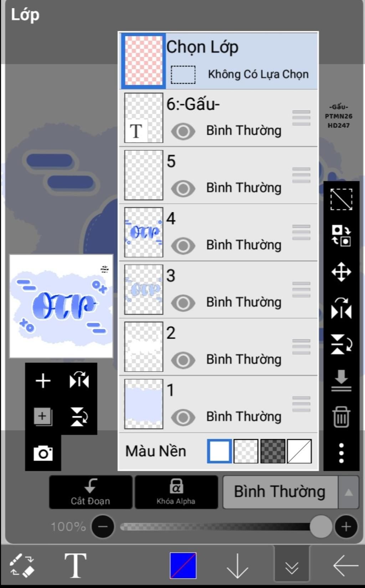
Task: Hide layer 6 -Gấu- eye icon
Action: coord(183,131)
